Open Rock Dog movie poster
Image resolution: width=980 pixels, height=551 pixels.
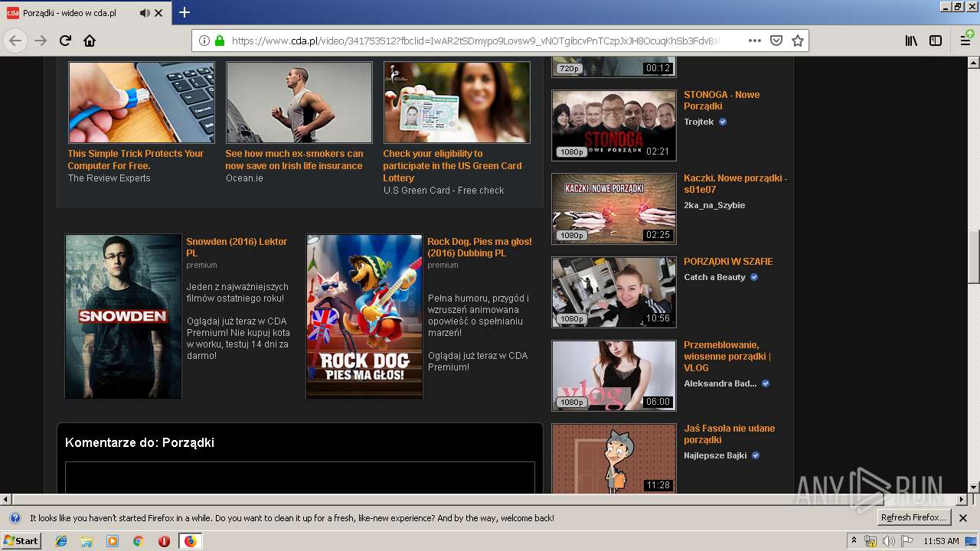point(364,316)
